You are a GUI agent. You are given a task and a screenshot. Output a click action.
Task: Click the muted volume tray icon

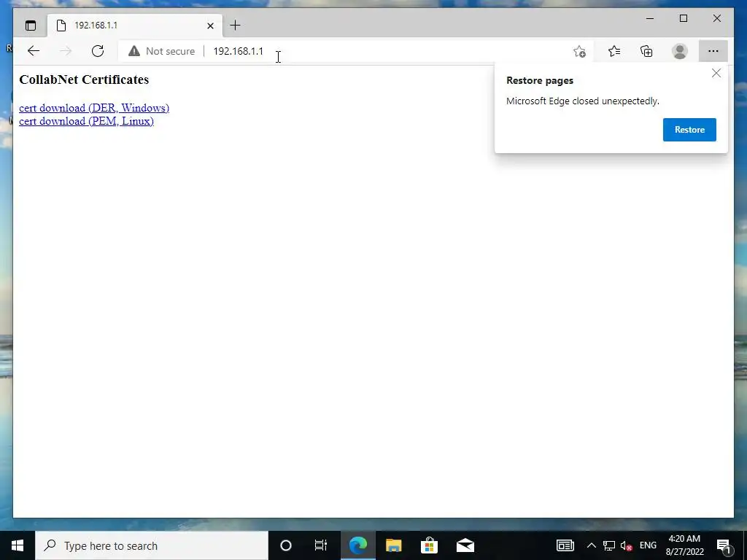point(627,545)
